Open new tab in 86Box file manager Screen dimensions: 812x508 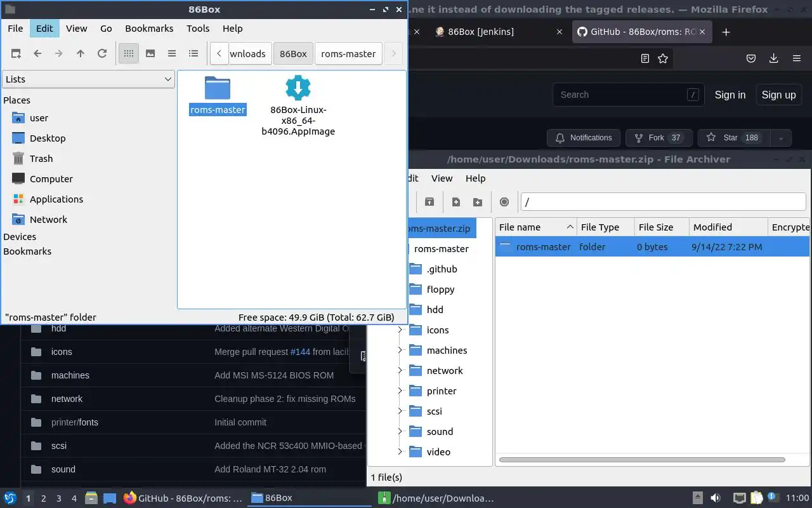point(16,54)
